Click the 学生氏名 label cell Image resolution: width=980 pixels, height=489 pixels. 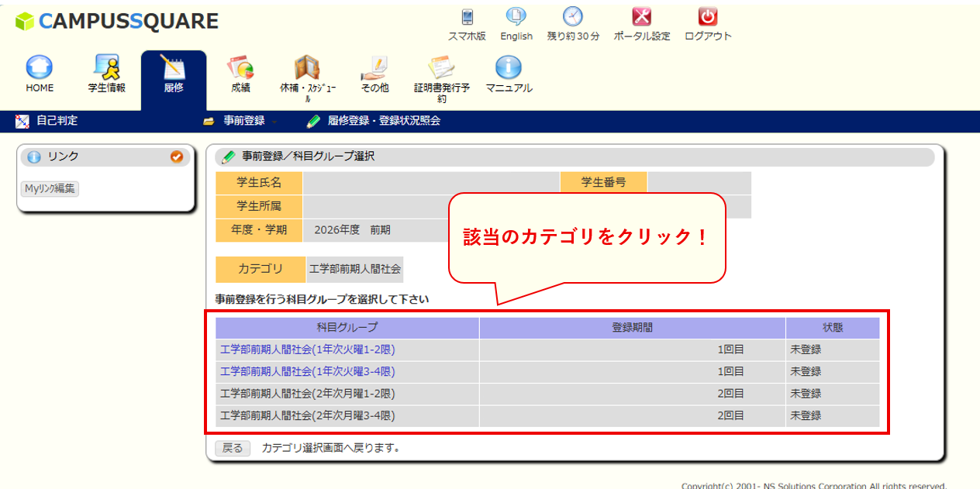(260, 183)
